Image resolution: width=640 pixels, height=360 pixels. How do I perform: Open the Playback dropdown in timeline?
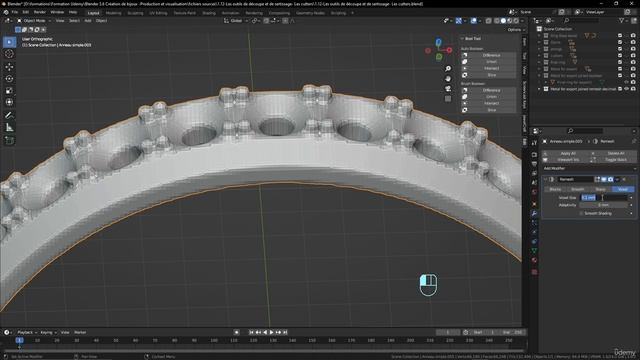point(27,333)
